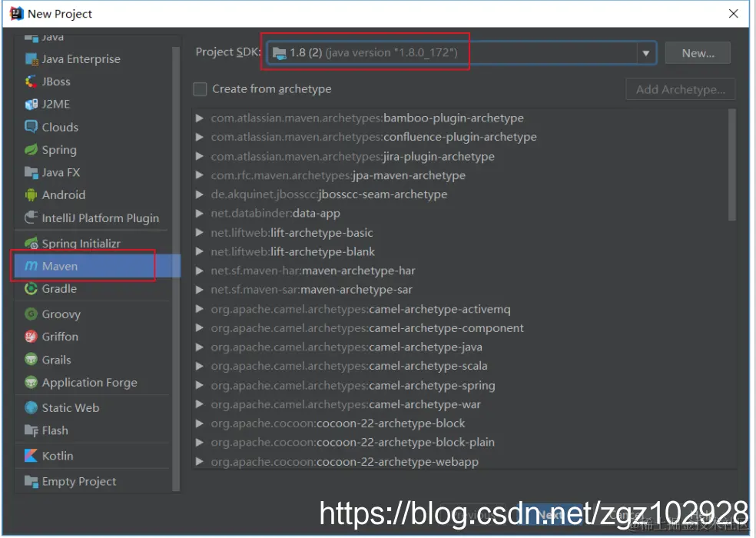Expand confluence-plugin-archetype node
This screenshot has width=756, height=538.
click(x=199, y=137)
